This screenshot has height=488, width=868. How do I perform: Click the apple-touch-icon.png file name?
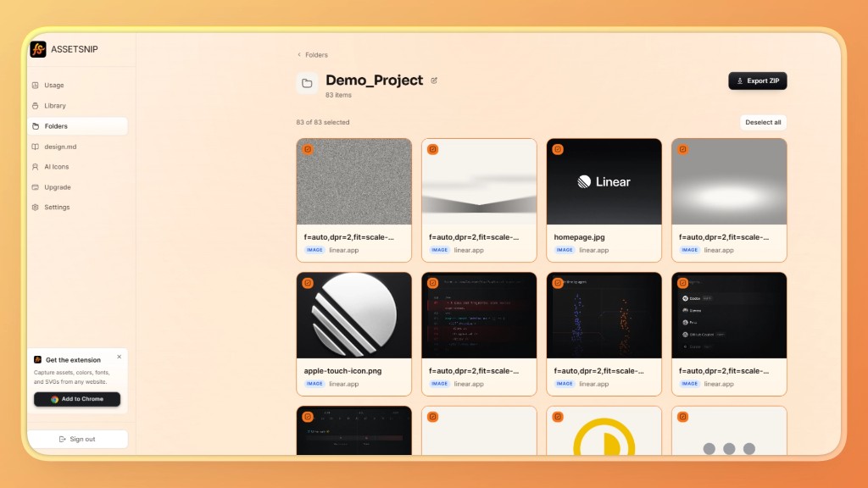pyautogui.click(x=342, y=371)
